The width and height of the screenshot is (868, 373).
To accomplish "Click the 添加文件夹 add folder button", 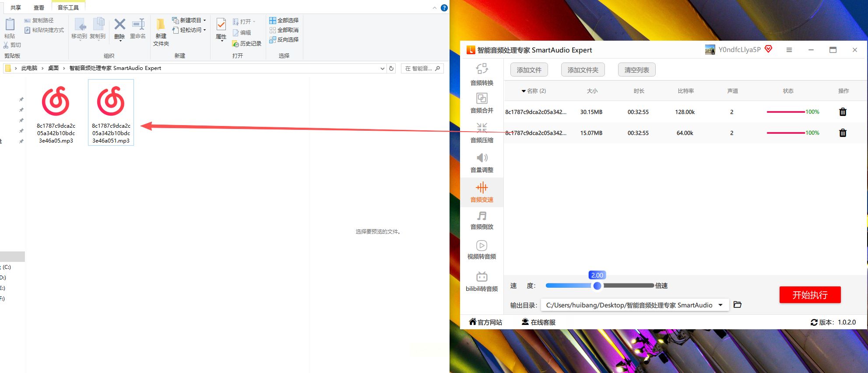I will pyautogui.click(x=583, y=70).
